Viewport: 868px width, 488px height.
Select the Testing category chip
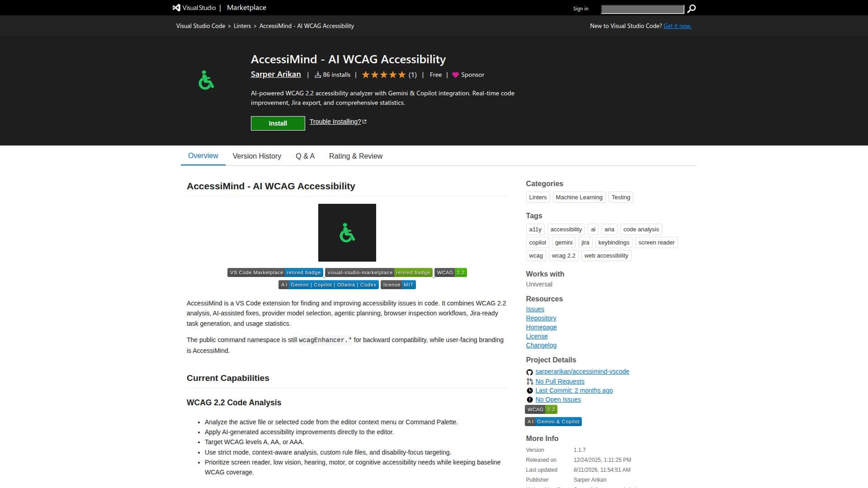tap(621, 197)
